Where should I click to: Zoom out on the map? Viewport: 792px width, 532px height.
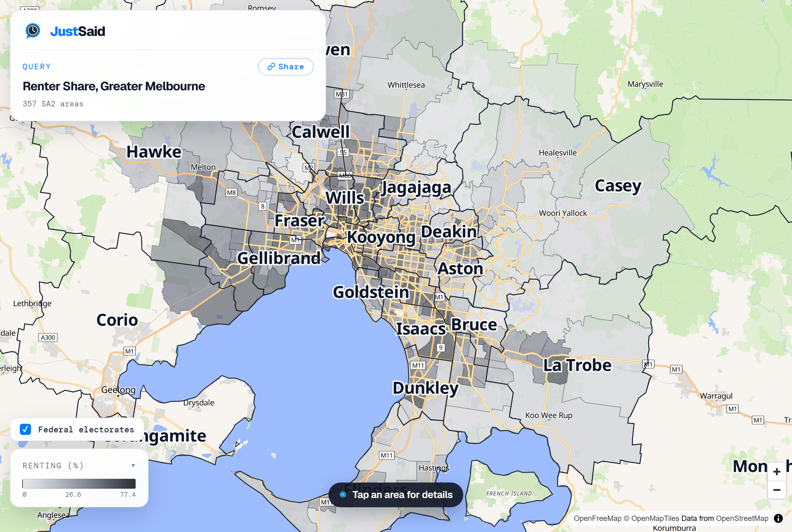pyautogui.click(x=777, y=490)
